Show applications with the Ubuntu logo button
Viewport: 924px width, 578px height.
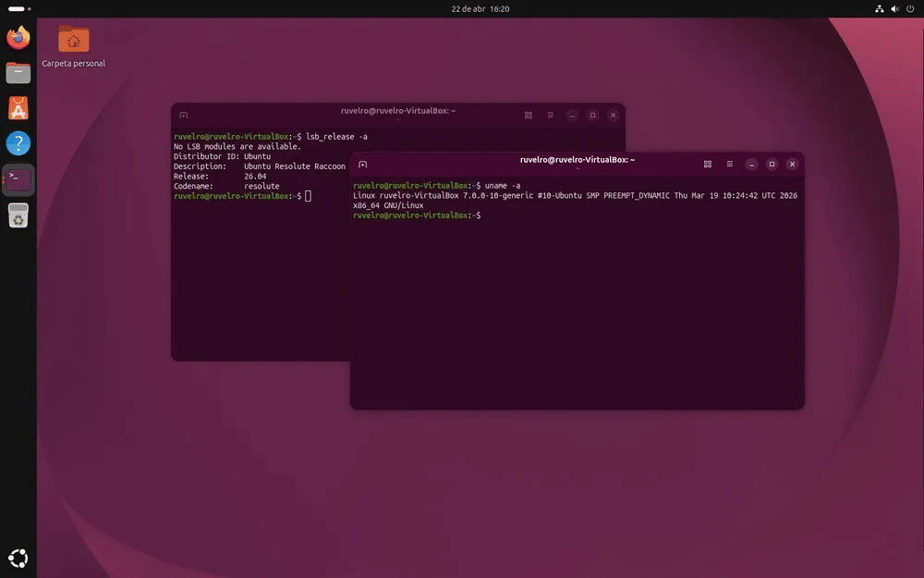click(x=18, y=558)
